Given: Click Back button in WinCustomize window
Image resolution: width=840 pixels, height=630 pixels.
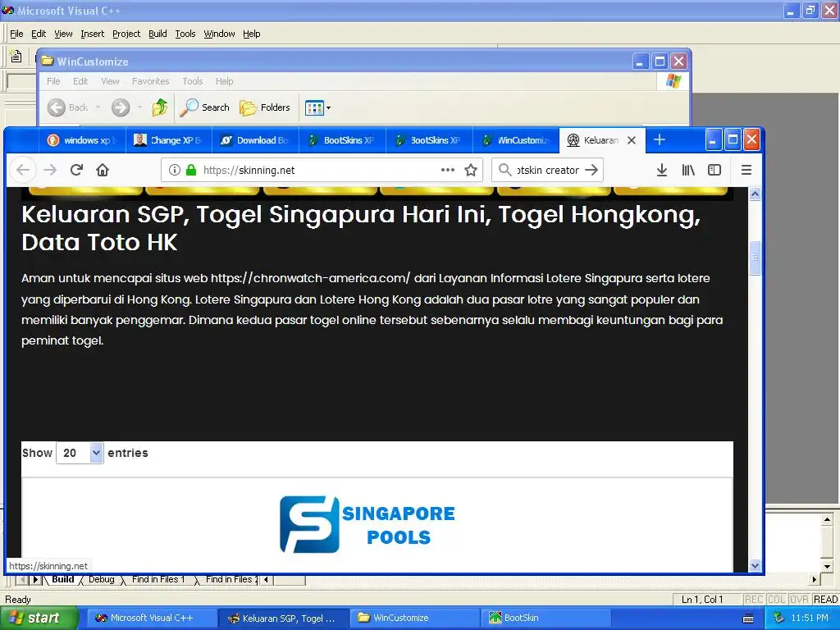Looking at the screenshot, I should pyautogui.click(x=67, y=107).
